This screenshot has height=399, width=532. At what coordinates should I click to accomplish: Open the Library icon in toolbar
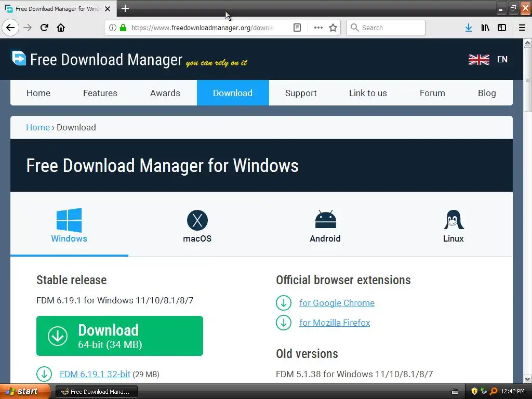[485, 28]
